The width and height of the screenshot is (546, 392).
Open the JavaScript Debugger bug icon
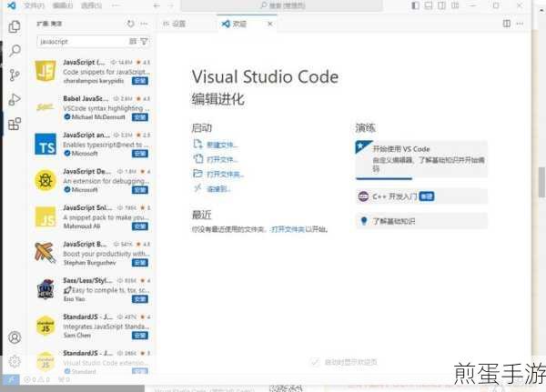click(x=45, y=180)
